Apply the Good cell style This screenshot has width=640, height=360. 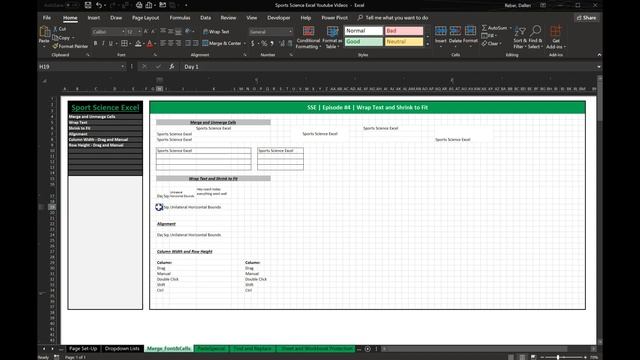click(364, 42)
